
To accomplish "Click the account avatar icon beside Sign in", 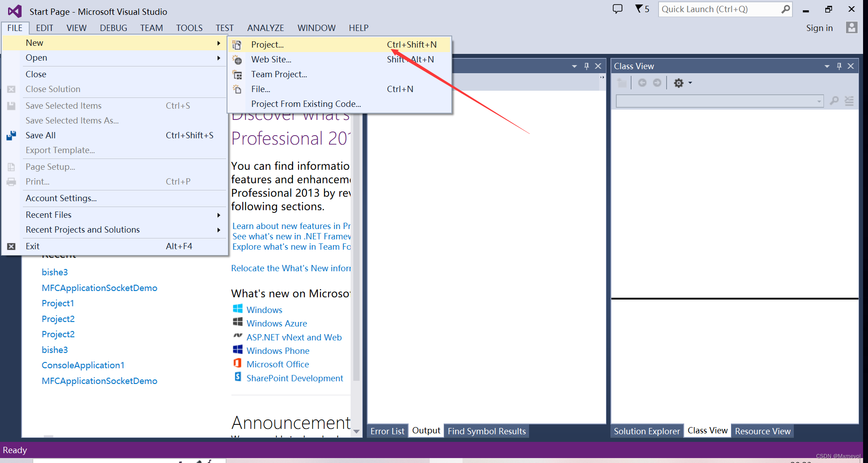I will 851,28.
